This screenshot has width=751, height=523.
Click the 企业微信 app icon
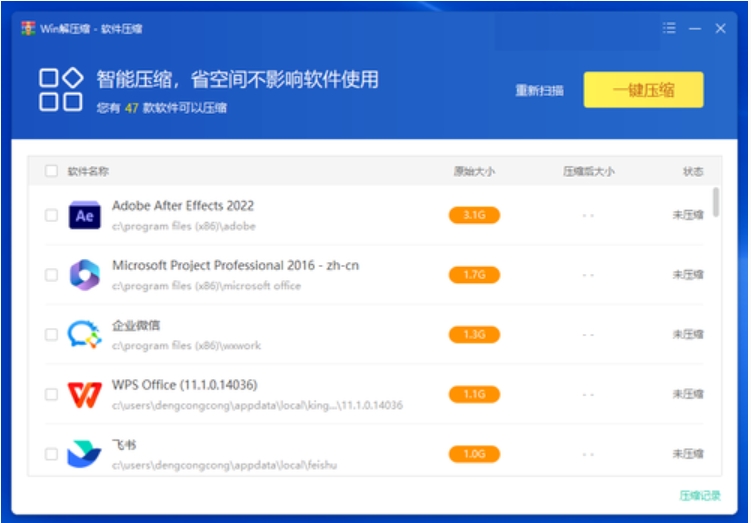(x=85, y=334)
